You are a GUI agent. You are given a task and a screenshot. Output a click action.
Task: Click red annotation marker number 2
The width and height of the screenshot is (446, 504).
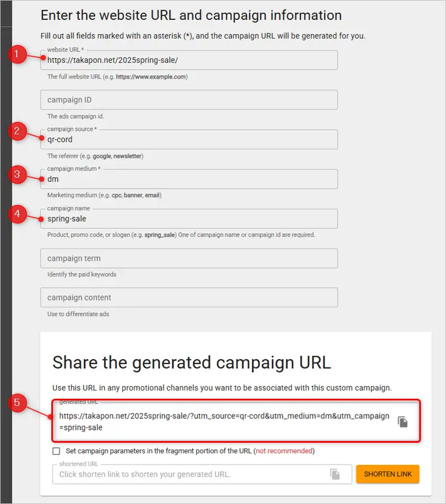coord(20,131)
